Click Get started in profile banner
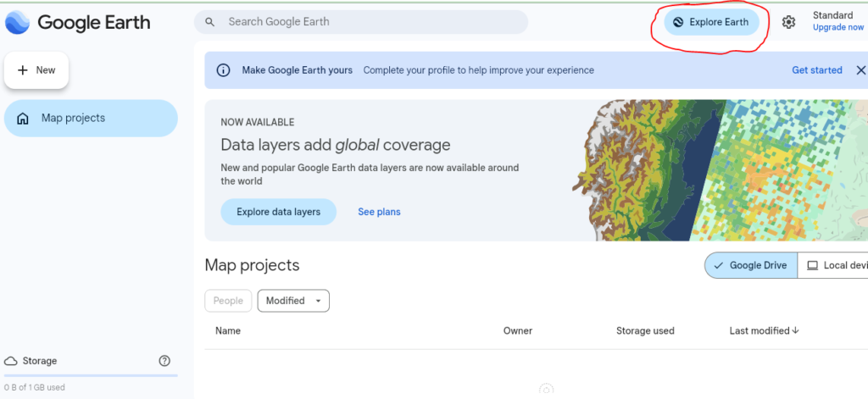 [x=816, y=70]
